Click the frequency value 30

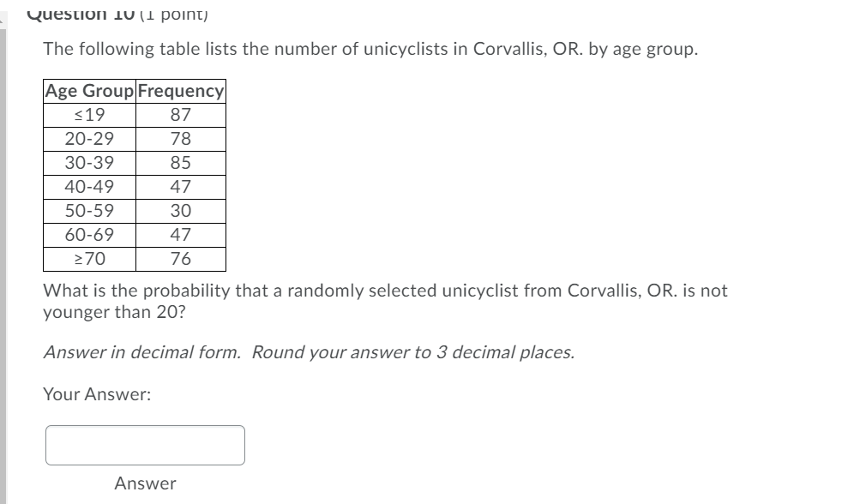pos(180,211)
